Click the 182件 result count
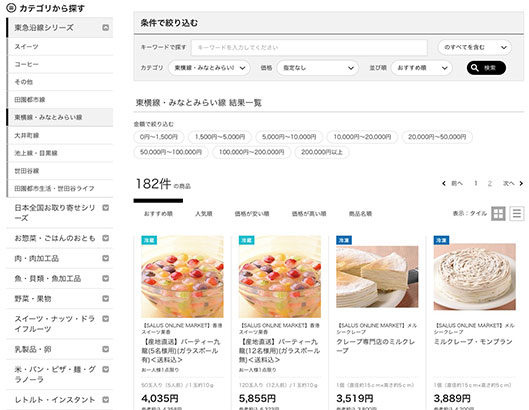 pos(154,184)
